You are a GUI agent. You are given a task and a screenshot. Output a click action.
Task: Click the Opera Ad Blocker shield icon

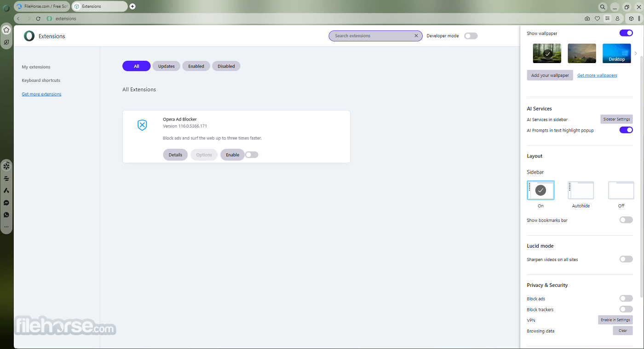(142, 125)
